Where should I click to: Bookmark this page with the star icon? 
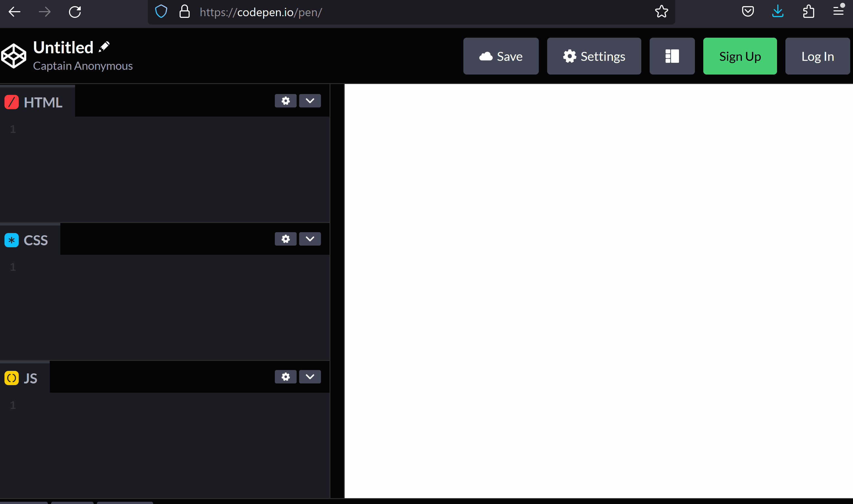[x=661, y=12]
